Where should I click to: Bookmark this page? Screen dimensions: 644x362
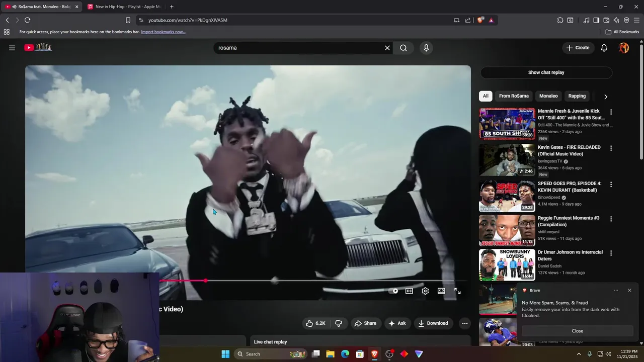pyautogui.click(x=128, y=20)
